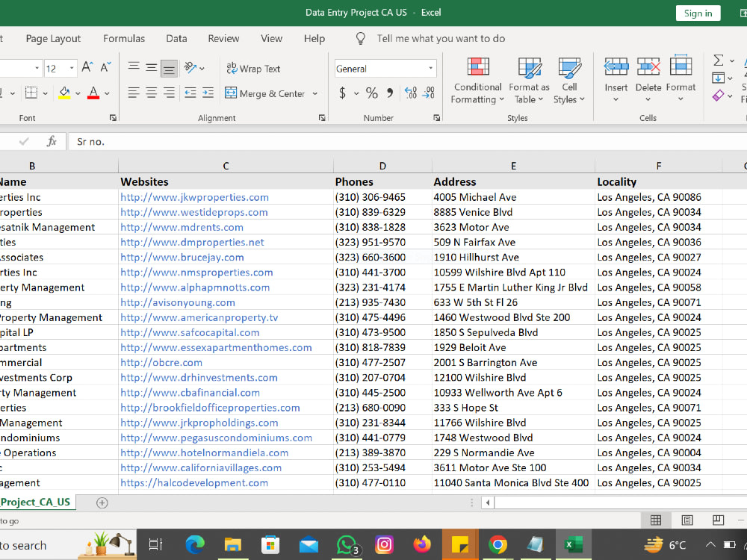Image resolution: width=747 pixels, height=560 pixels.
Task: Click the Sign in button
Action: (x=698, y=13)
